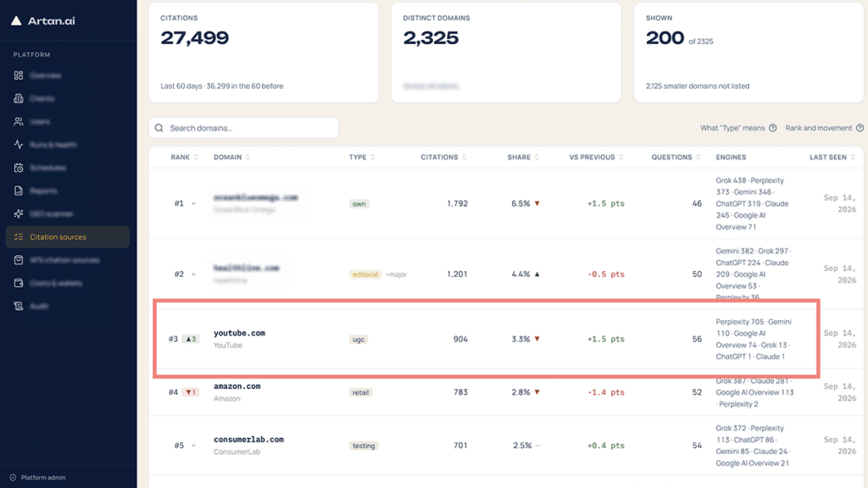Click the Platform admin shield icon

point(13,478)
